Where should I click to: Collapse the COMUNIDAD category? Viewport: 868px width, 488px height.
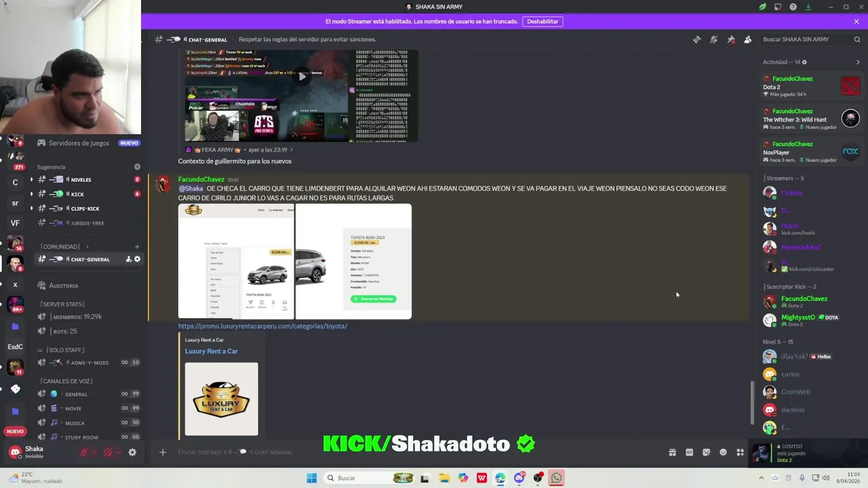pyautogui.click(x=64, y=247)
